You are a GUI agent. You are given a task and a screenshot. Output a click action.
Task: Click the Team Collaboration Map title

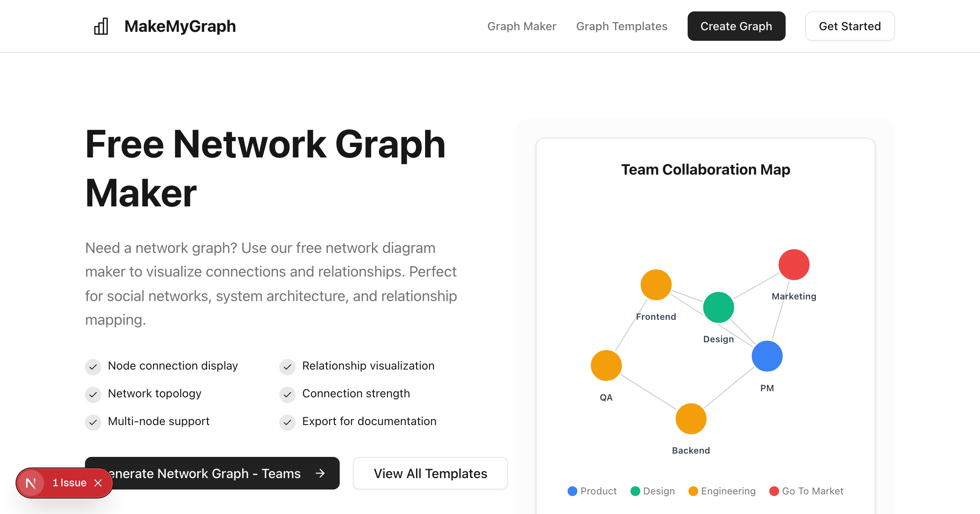706,169
